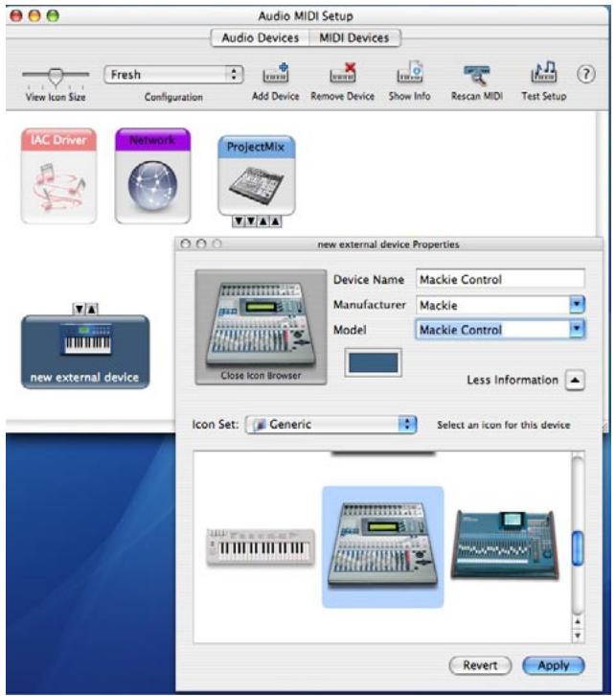
Task: Open the blue device color swatch
Action: pyautogui.click(x=373, y=362)
